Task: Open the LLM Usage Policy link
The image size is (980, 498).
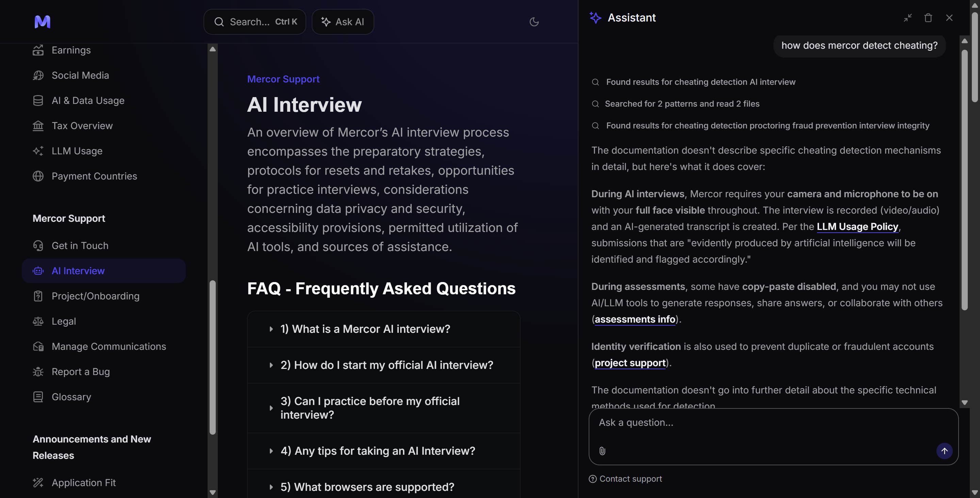Action: 857,227
